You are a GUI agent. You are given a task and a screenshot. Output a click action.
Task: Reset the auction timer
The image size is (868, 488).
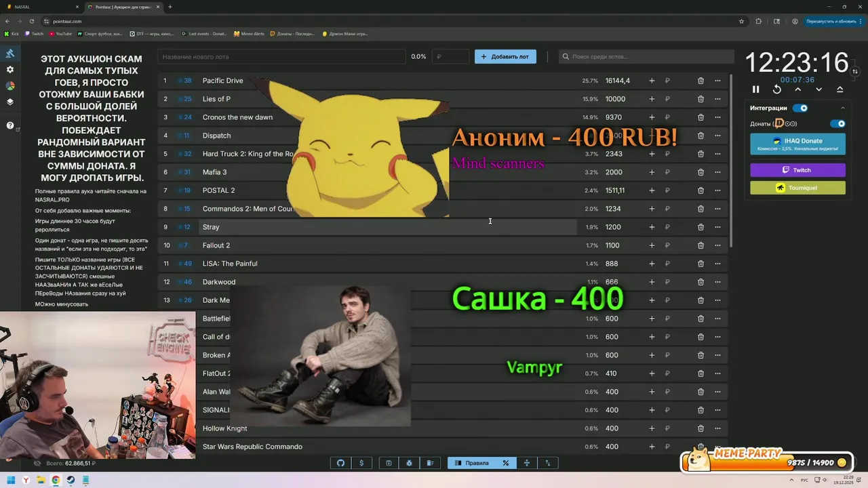pyautogui.click(x=777, y=89)
